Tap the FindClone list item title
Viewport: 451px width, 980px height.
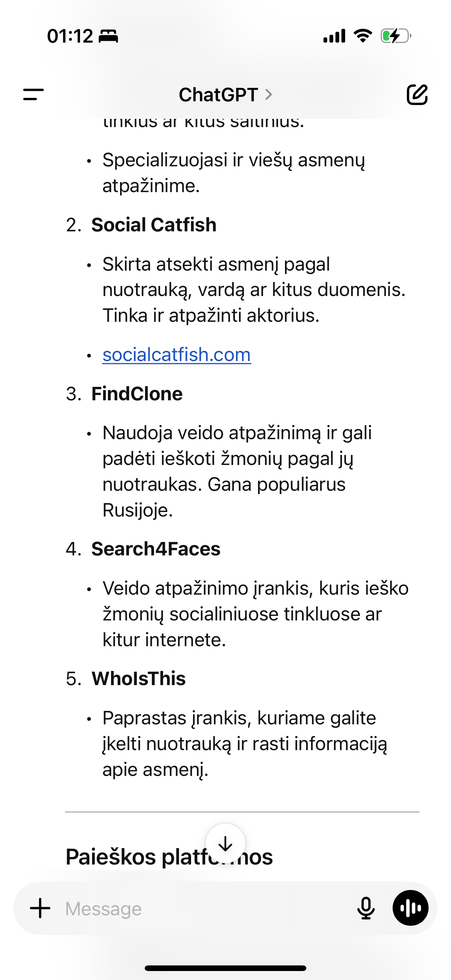[137, 394]
